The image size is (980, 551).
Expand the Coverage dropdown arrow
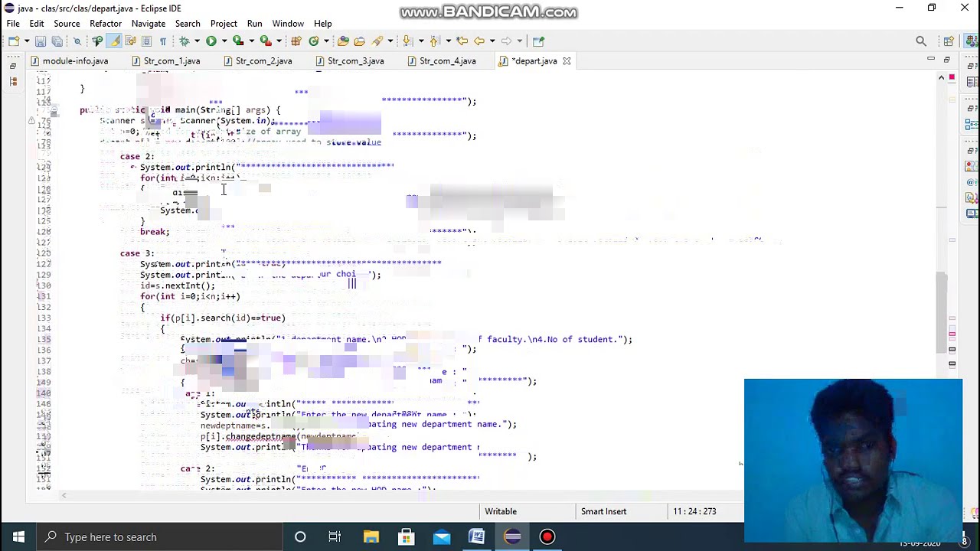click(x=251, y=41)
